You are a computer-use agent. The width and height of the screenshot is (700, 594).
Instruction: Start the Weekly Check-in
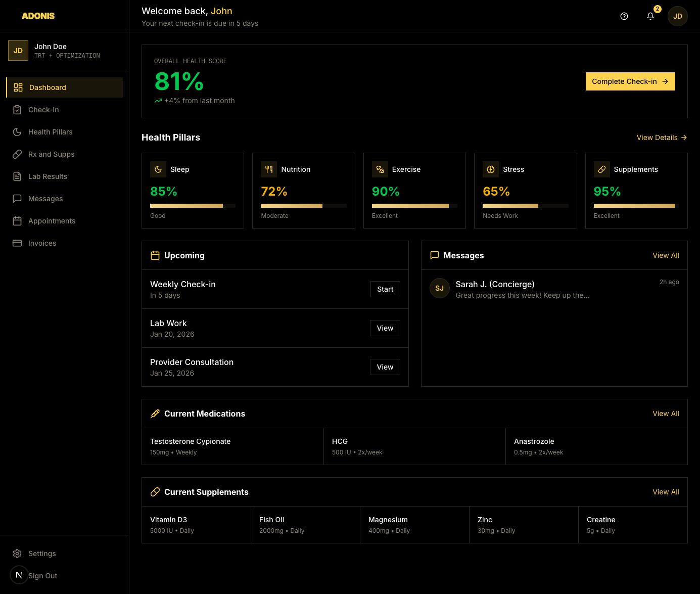click(x=385, y=289)
